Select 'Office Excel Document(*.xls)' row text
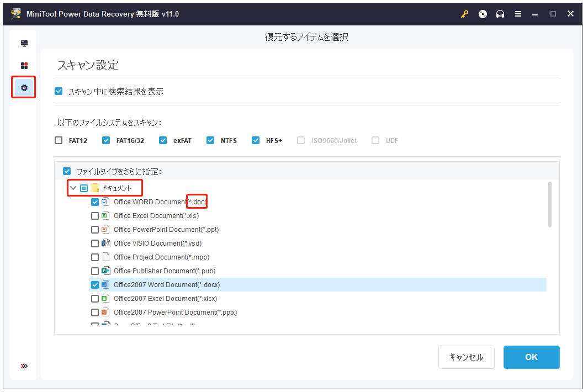 click(x=156, y=216)
